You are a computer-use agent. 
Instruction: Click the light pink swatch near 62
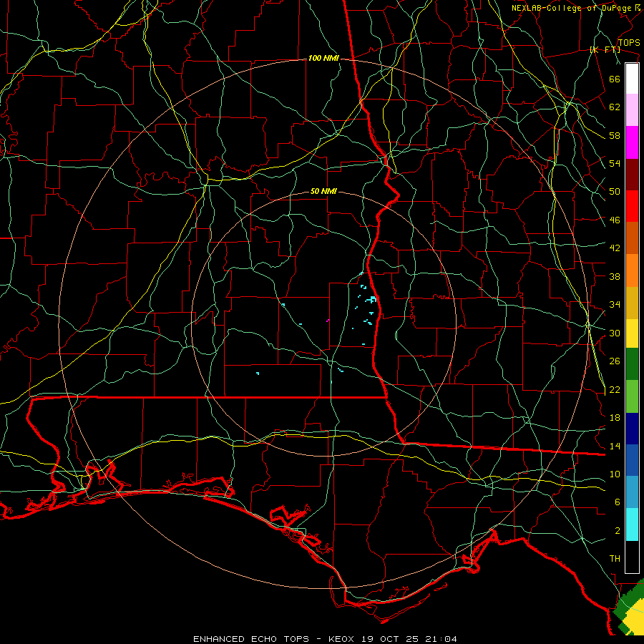[x=632, y=109]
